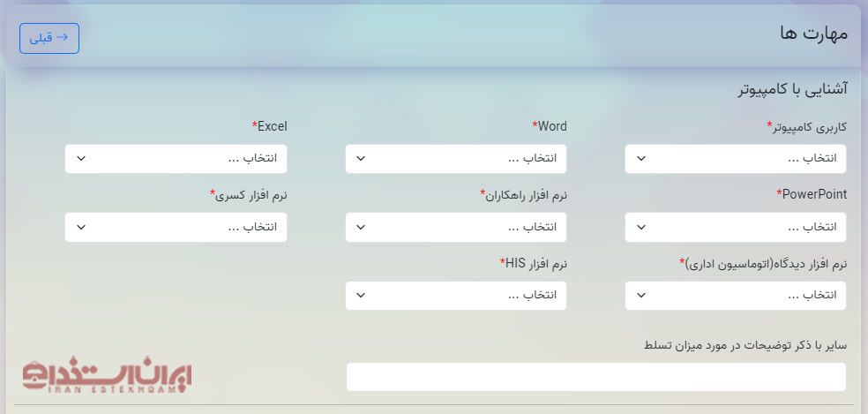This screenshot has width=868, height=414.
Task: Click the chevron arrow in راهکاران field
Action: 361,227
